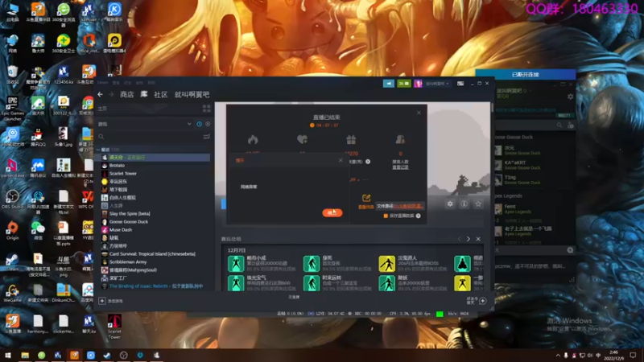Viewport: 644px width, 362px height.
Task: Switch library to grid view icon
Action: click(x=206, y=109)
